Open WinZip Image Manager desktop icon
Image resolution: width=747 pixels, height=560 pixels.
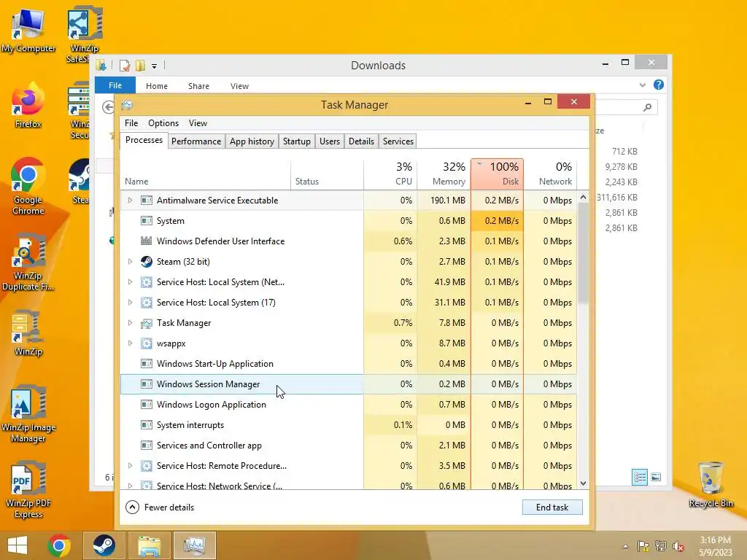point(28,414)
